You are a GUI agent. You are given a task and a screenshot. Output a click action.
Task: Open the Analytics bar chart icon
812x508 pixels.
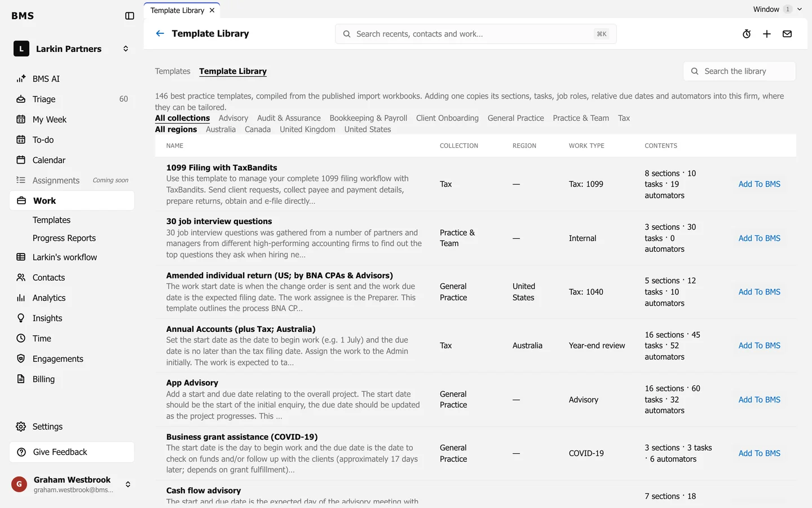pos(21,298)
